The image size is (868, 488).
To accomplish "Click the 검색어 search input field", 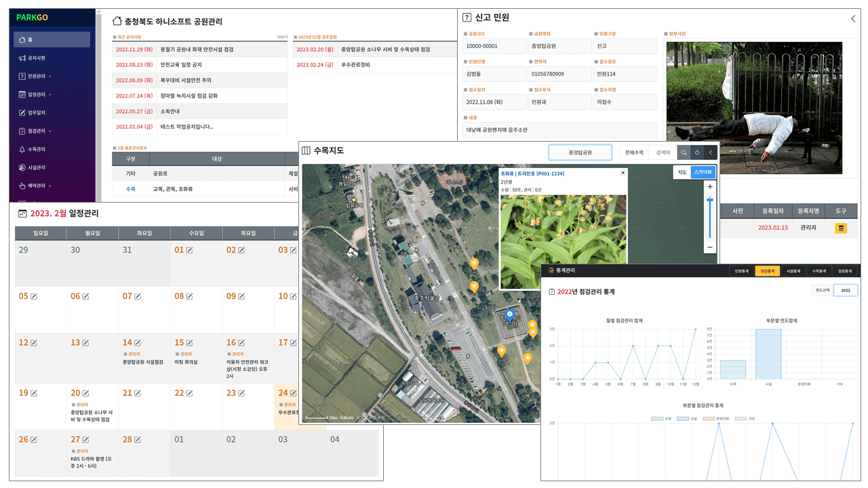I will click(663, 152).
